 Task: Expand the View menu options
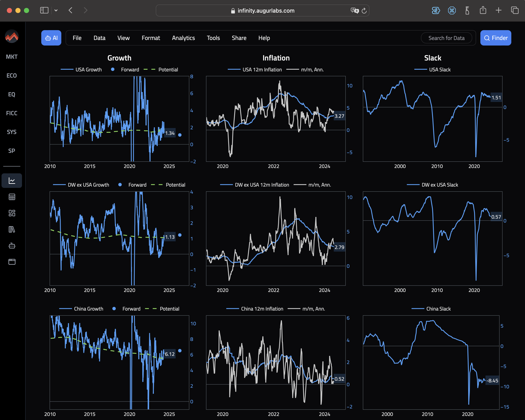click(124, 38)
